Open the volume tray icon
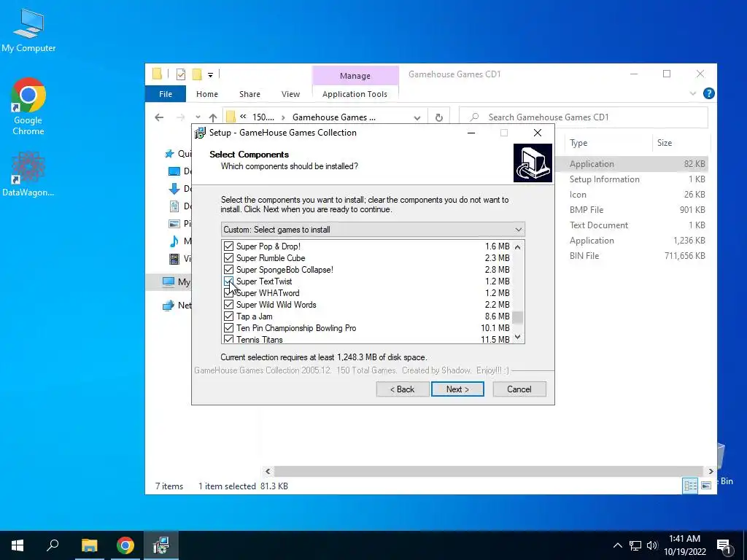The height and width of the screenshot is (560, 747). (x=652, y=545)
